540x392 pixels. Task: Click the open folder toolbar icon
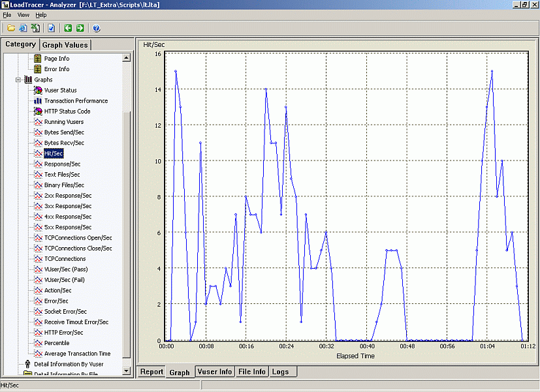coord(11,28)
